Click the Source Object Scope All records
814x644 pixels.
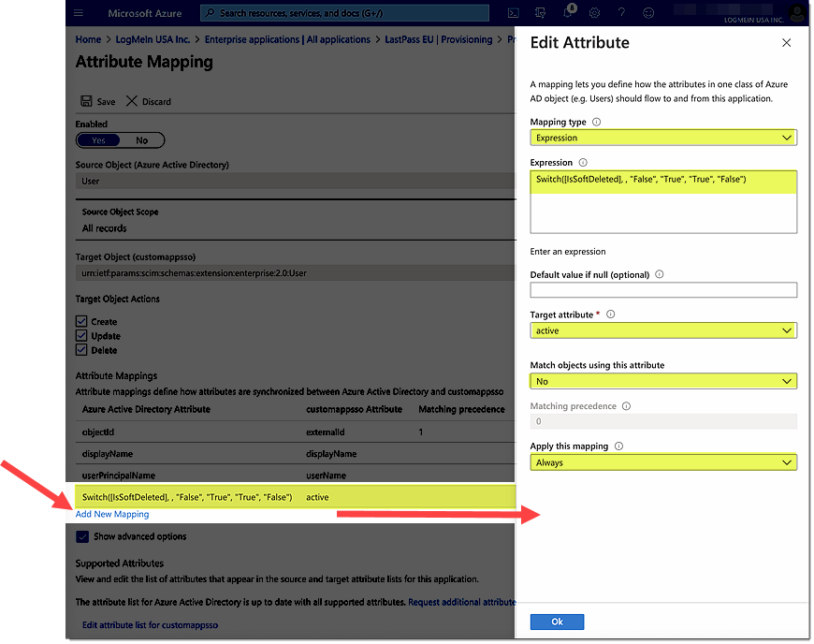coord(105,228)
